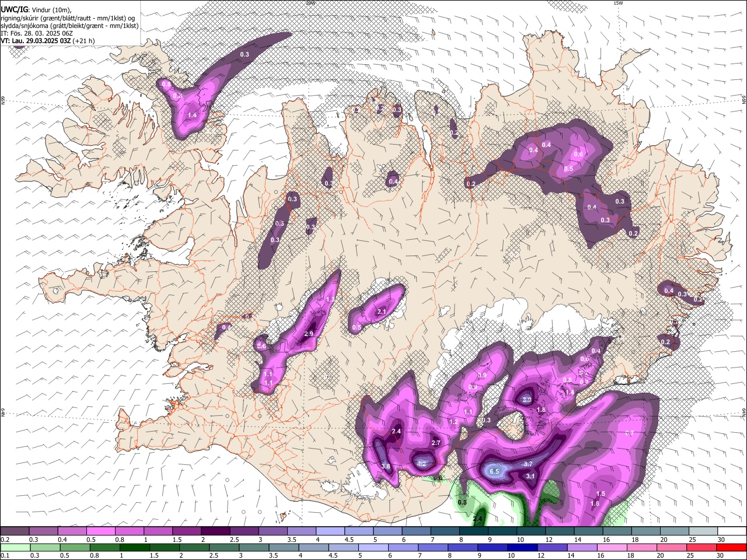747x560 pixels.
Task: Click the '2.9' precipitation value on the map
Action: 309,334
